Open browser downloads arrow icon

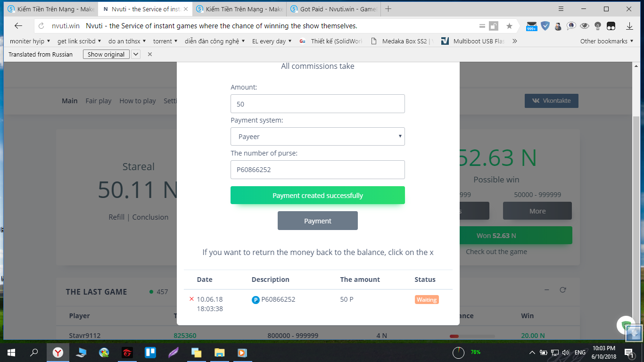(629, 26)
